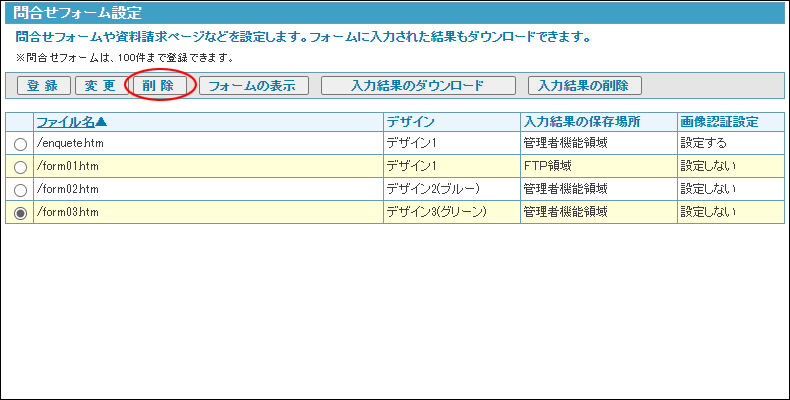Click the /enquete.htm file name cell
Image resolution: width=790 pixels, height=400 pixels.
coord(70,144)
